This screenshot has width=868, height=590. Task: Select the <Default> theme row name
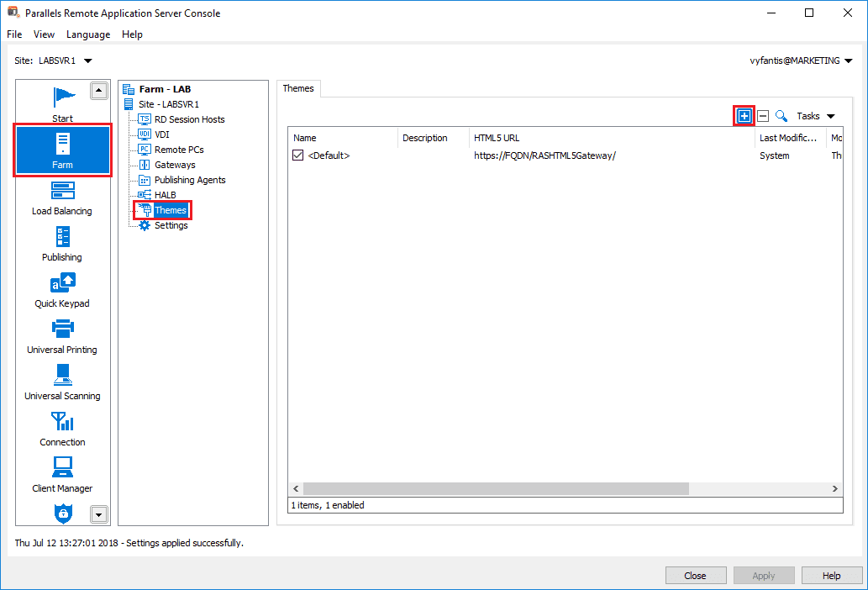tap(329, 155)
